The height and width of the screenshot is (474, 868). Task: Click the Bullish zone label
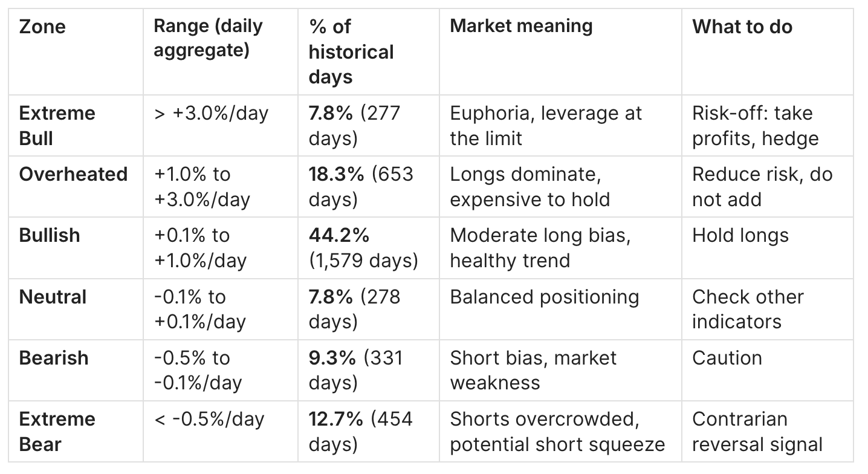[x=50, y=235]
